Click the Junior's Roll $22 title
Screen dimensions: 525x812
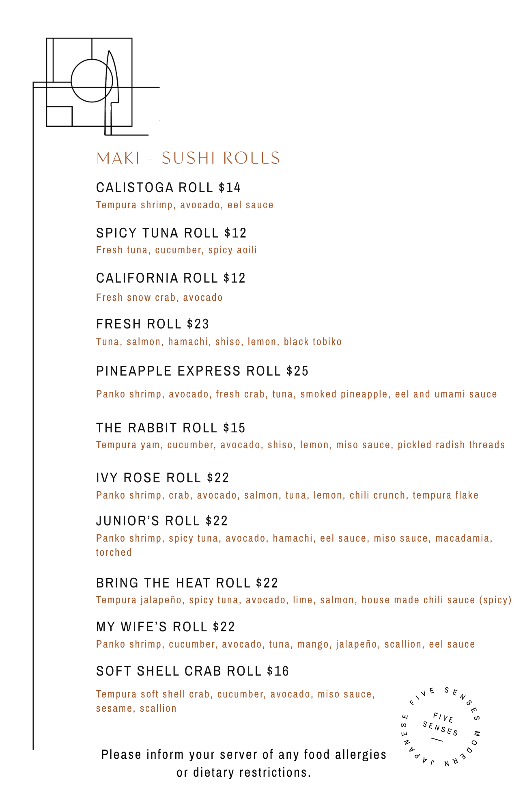coord(162,521)
